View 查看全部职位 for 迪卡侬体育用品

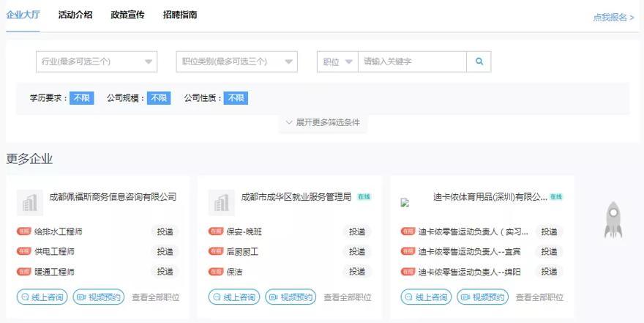539,297
